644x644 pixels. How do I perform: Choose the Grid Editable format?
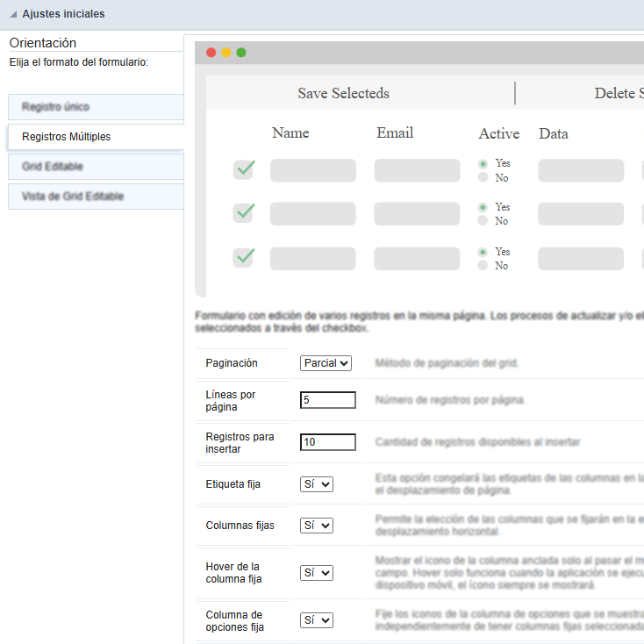click(96, 167)
